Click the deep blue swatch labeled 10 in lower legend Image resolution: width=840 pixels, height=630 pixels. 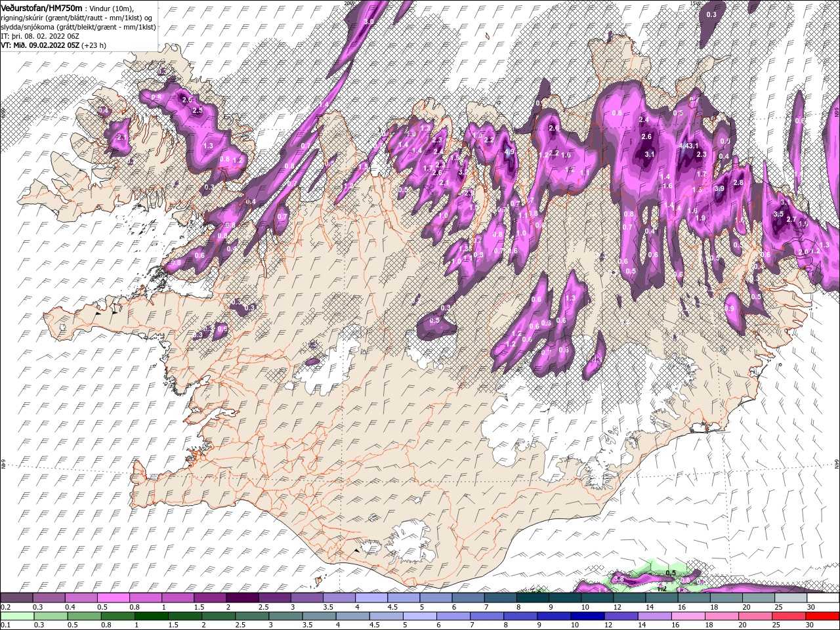tap(587, 616)
